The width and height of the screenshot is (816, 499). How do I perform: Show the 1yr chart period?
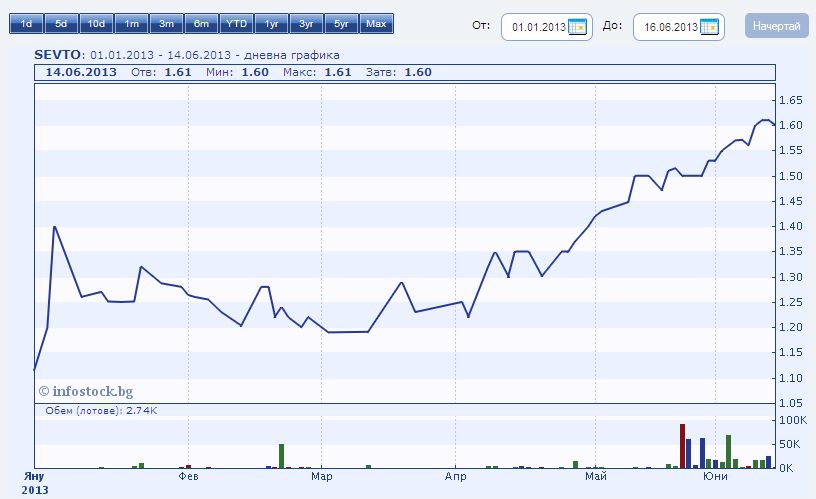(272, 24)
